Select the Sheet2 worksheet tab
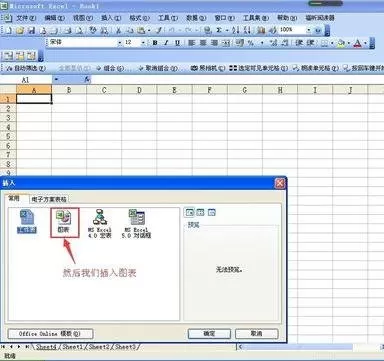The width and height of the screenshot is (384, 361). click(99, 347)
